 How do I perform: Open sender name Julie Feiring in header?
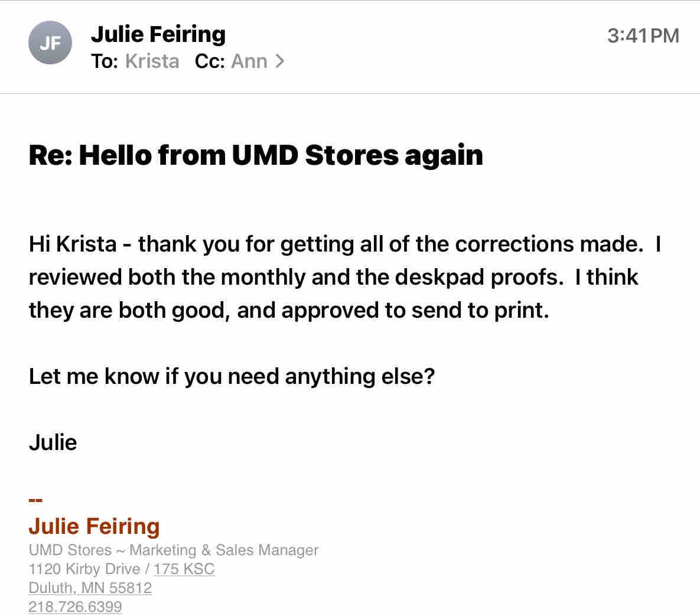158,34
